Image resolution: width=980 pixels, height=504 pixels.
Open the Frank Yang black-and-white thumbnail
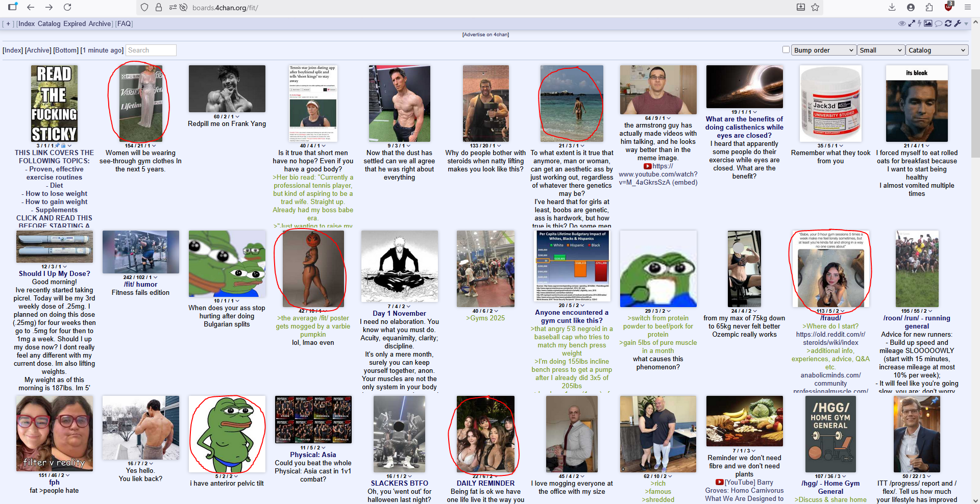[x=227, y=89]
